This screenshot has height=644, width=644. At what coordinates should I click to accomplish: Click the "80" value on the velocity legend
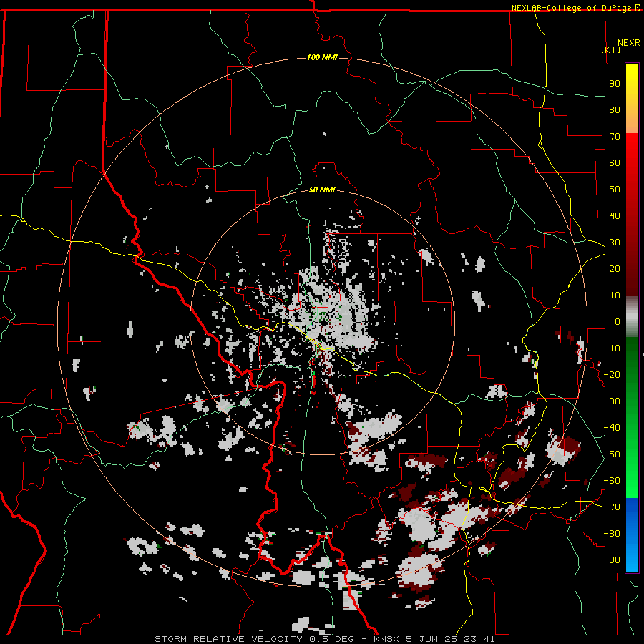615,109
